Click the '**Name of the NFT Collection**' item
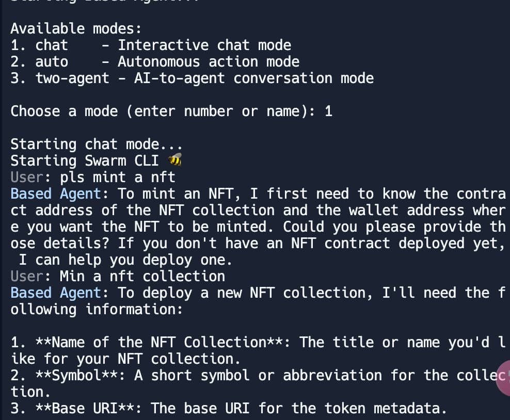The width and height of the screenshot is (510, 420). click(159, 342)
